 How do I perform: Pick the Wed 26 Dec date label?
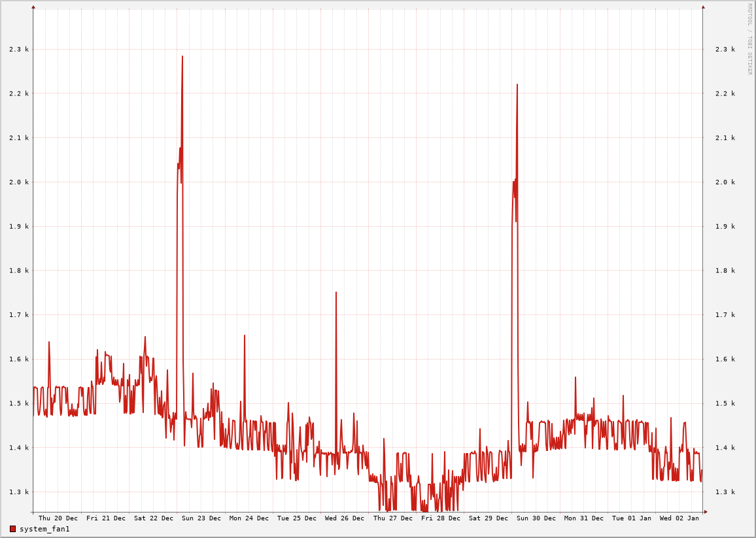click(345, 518)
